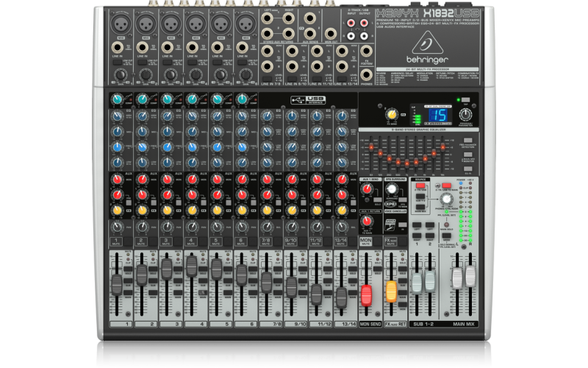Click channel 2 High EQ knob
The width and height of the screenshot is (588, 368).
[x=143, y=116]
